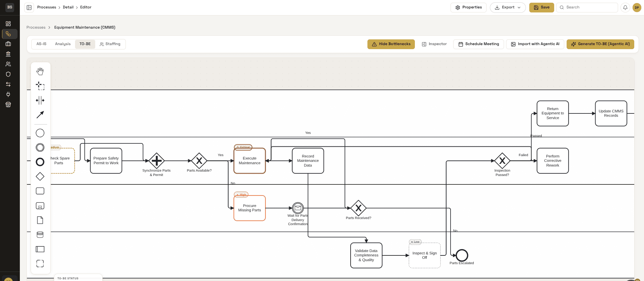The width and height of the screenshot is (644, 281).
Task: Activate the Space tool
Action: click(40, 100)
